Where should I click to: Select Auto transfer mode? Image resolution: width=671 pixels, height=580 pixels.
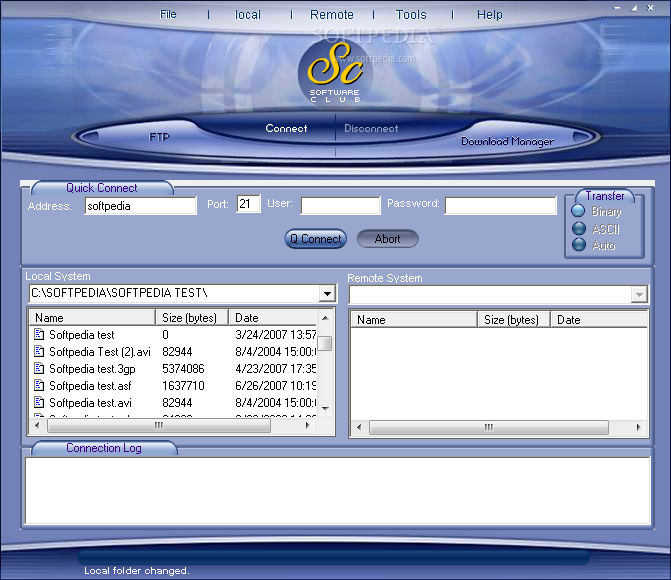coord(579,244)
